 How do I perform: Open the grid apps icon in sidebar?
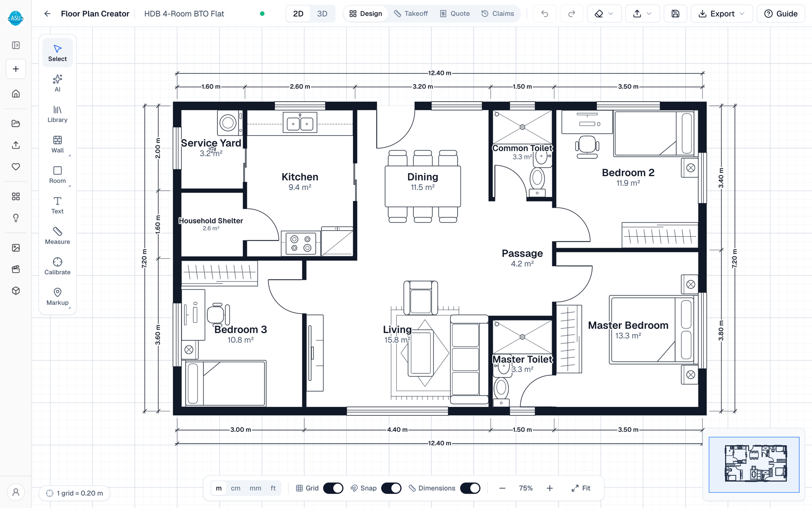tap(16, 196)
